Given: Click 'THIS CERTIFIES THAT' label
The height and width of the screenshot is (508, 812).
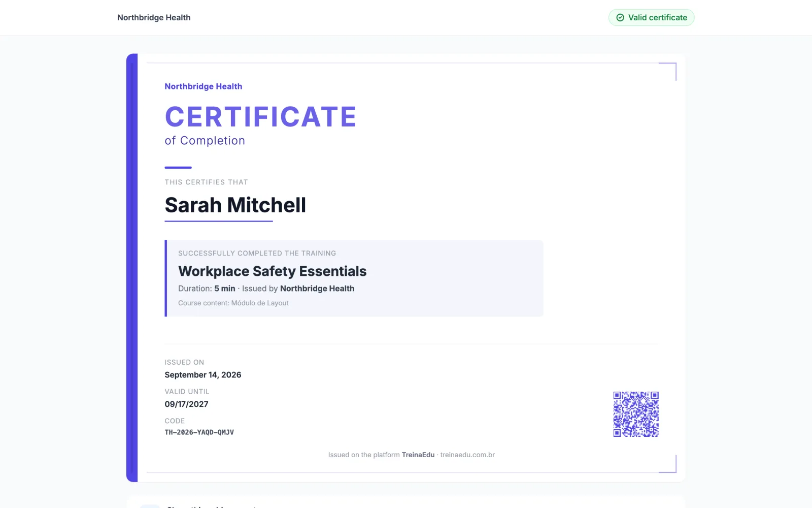Looking at the screenshot, I should pos(206,182).
